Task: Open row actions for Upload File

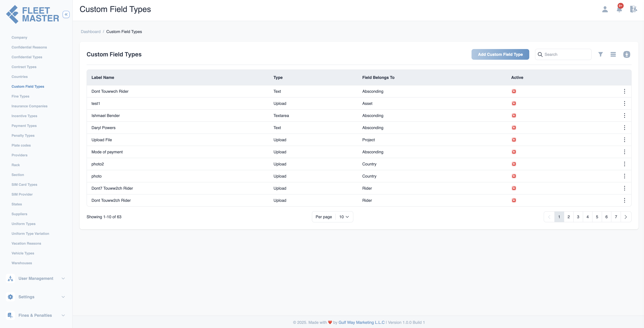Action: [624, 140]
